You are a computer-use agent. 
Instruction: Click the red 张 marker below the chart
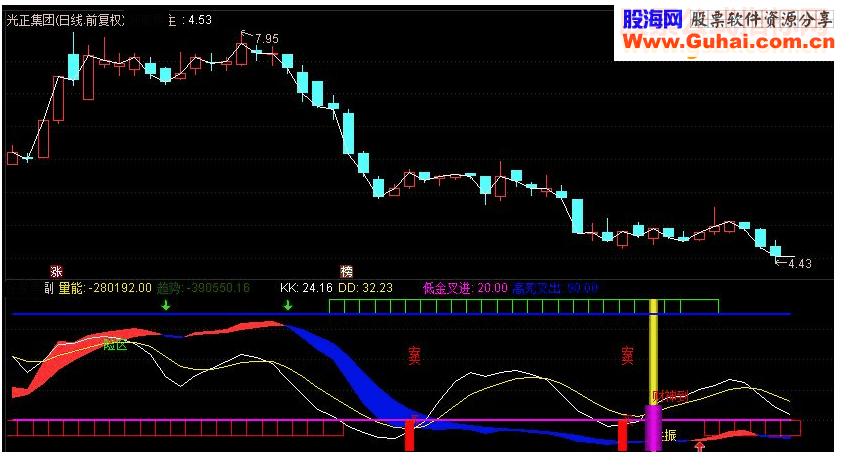pyautogui.click(x=56, y=271)
